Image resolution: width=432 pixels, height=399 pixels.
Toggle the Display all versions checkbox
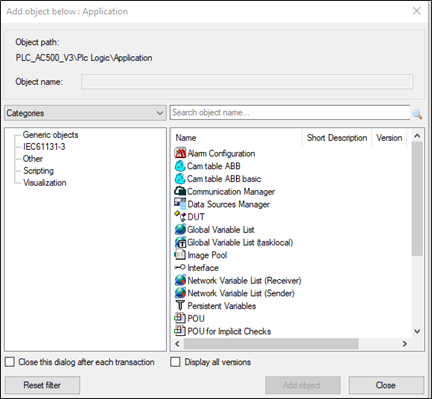tap(175, 362)
